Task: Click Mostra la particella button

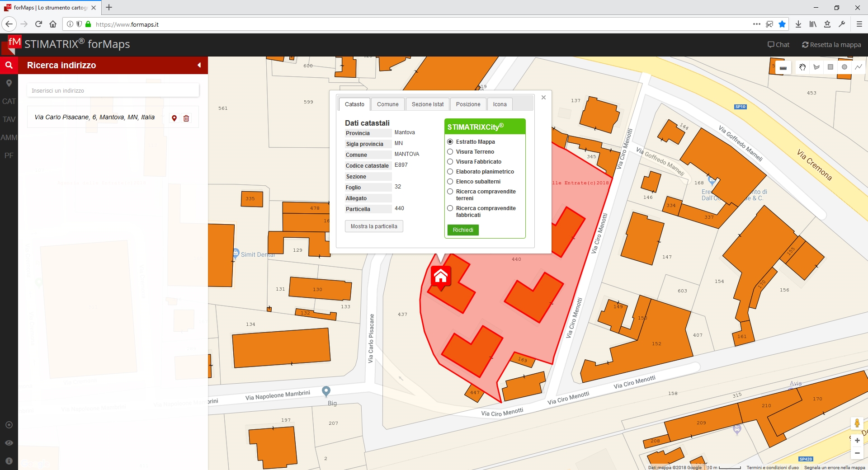Action: point(374,226)
